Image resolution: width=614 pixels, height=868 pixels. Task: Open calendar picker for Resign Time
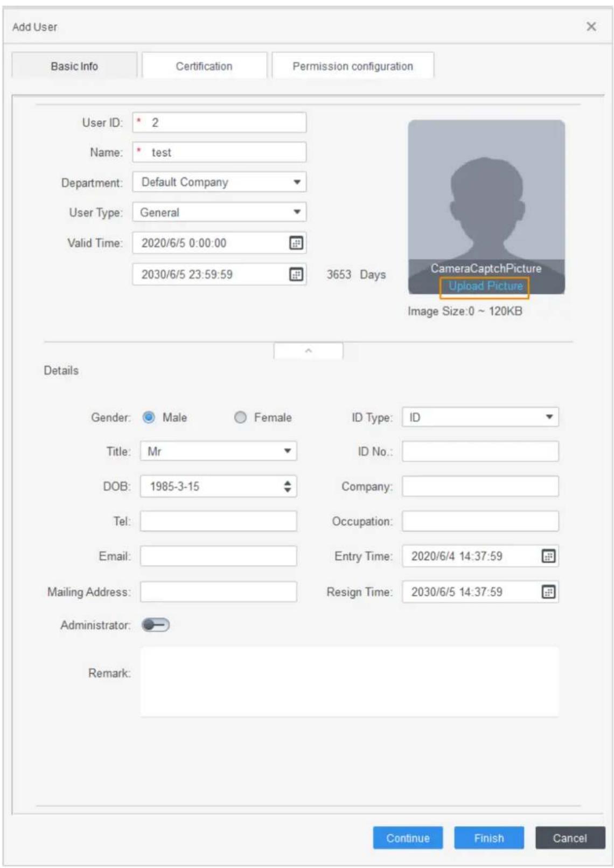click(x=548, y=592)
